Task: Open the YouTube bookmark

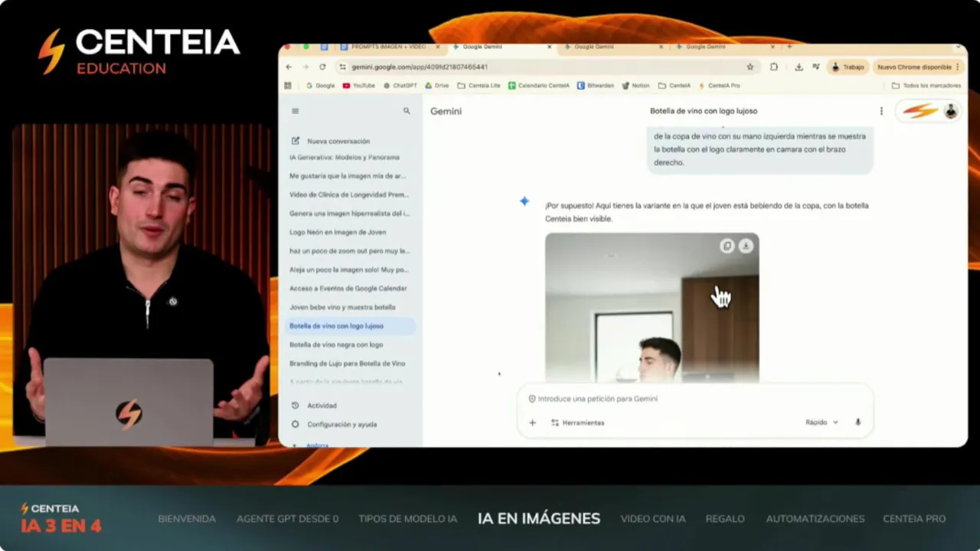Action: click(x=359, y=86)
